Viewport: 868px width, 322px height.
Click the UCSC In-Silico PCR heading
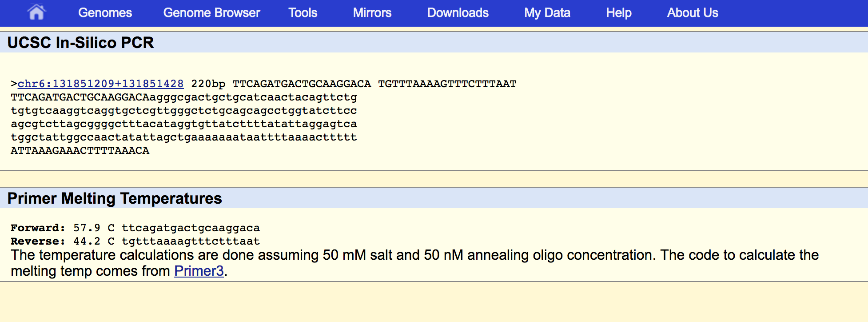80,43
